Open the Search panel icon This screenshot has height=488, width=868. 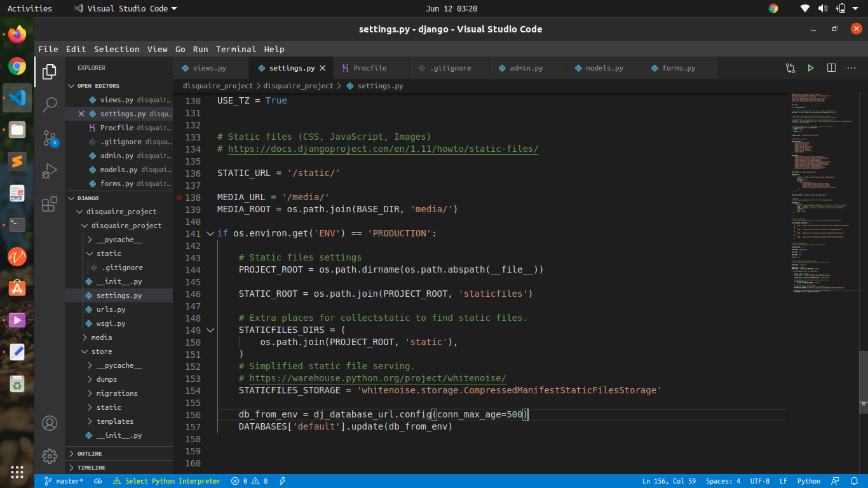[x=50, y=104]
